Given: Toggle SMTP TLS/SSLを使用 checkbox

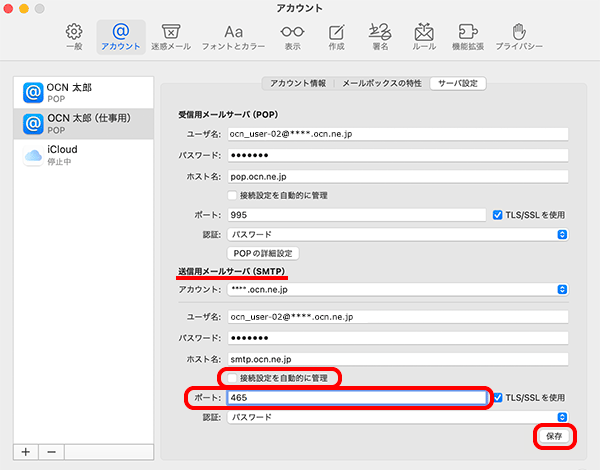Looking at the screenshot, I should (x=498, y=398).
